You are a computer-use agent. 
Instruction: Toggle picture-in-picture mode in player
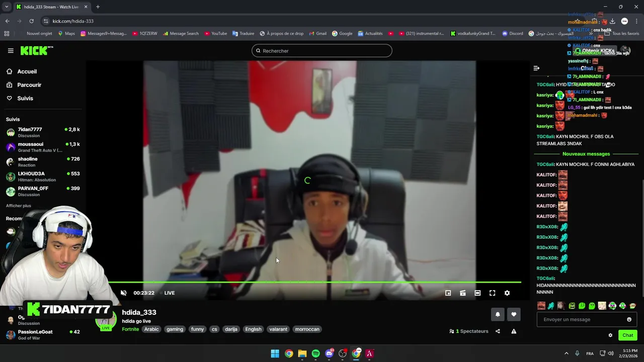coord(448,293)
